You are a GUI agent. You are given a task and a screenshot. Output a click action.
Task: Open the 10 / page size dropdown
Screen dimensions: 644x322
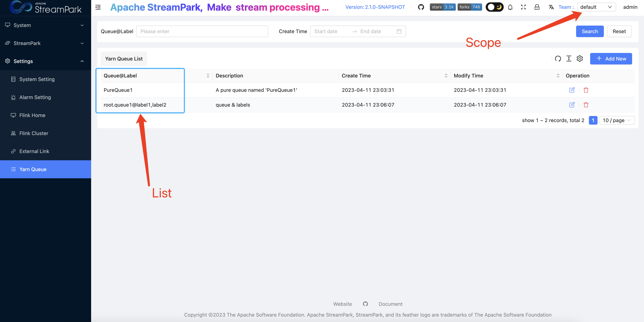tap(617, 120)
